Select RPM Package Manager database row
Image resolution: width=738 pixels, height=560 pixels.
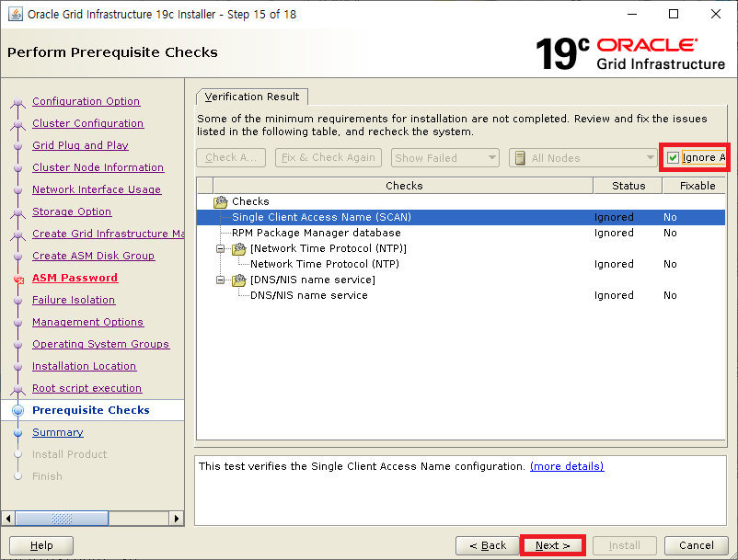(x=461, y=233)
